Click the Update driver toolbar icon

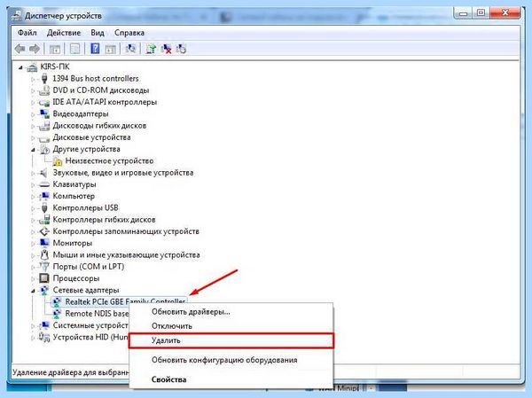pyautogui.click(x=151, y=49)
